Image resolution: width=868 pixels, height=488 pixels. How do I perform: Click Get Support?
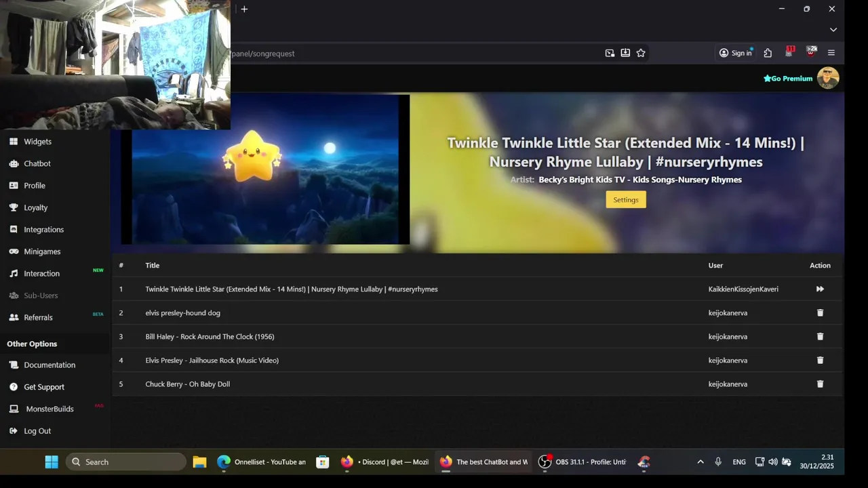click(x=44, y=387)
